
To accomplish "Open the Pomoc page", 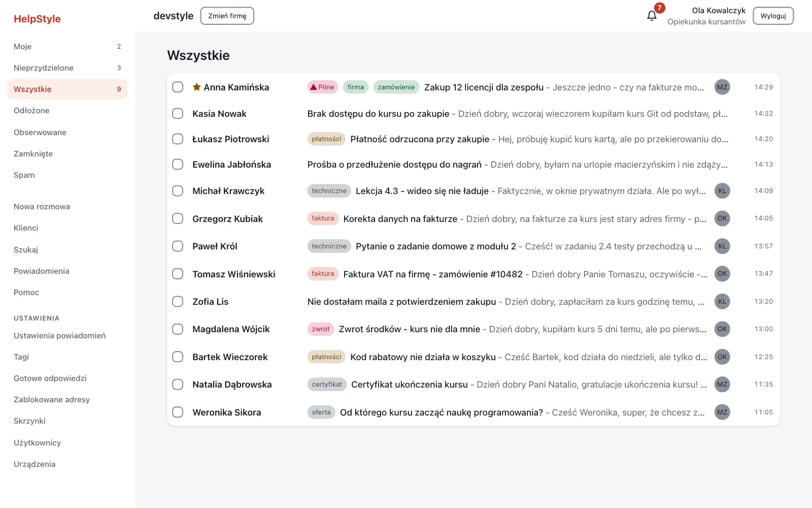I will [67, 292].
